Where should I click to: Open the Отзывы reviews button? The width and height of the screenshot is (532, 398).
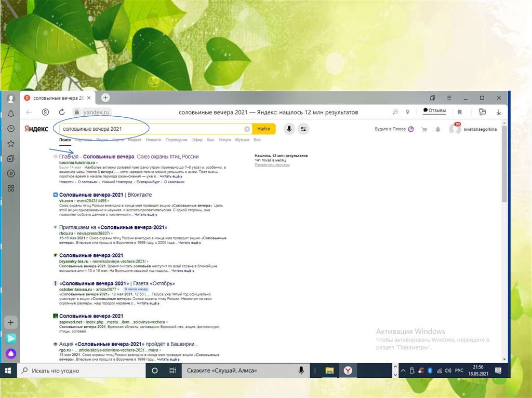pyautogui.click(x=434, y=111)
